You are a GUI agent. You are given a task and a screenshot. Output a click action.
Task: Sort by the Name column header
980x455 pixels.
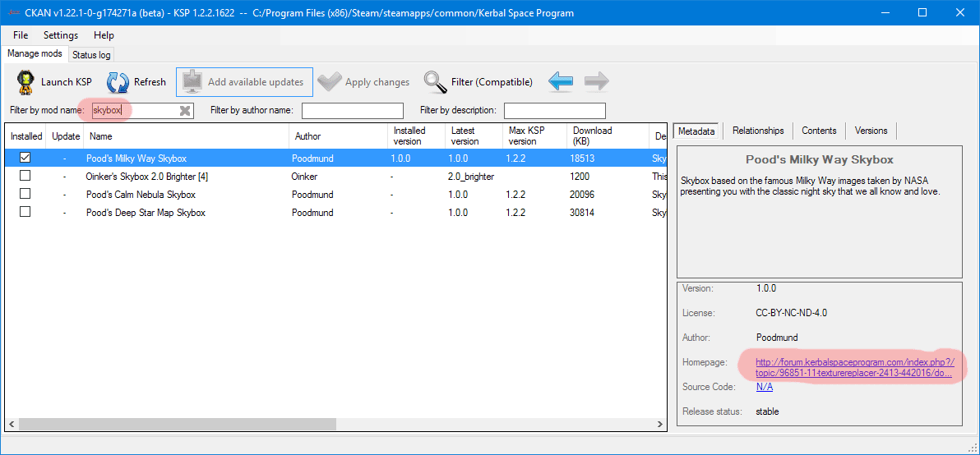(187, 136)
